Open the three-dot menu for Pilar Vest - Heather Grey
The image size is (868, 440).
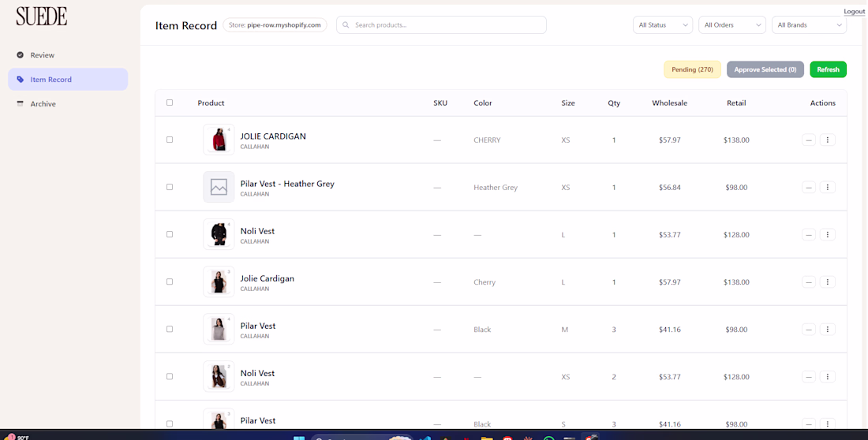pos(828,187)
